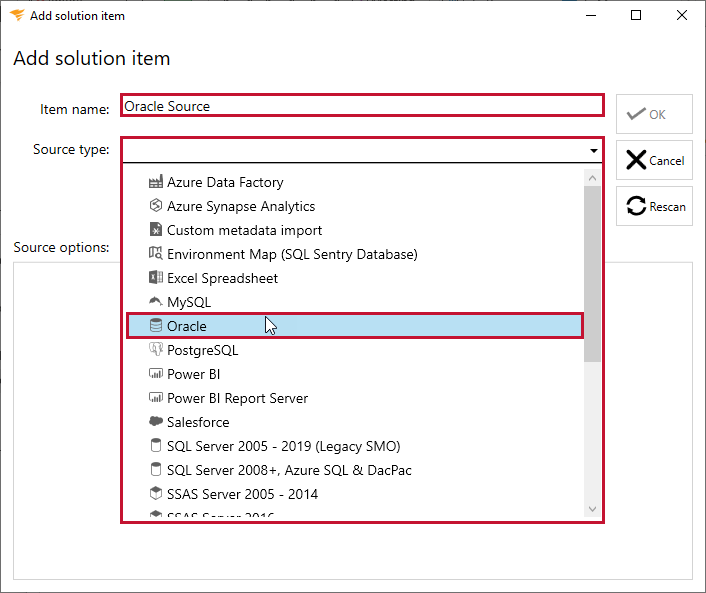This screenshot has height=593, width=706.
Task: Click the 'Power BI' text in the list
Action: point(194,374)
